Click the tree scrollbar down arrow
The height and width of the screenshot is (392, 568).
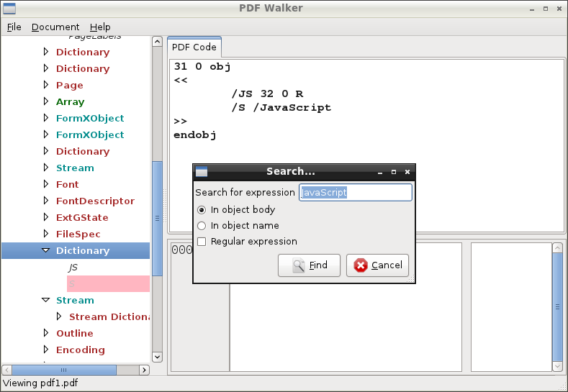pos(157,356)
